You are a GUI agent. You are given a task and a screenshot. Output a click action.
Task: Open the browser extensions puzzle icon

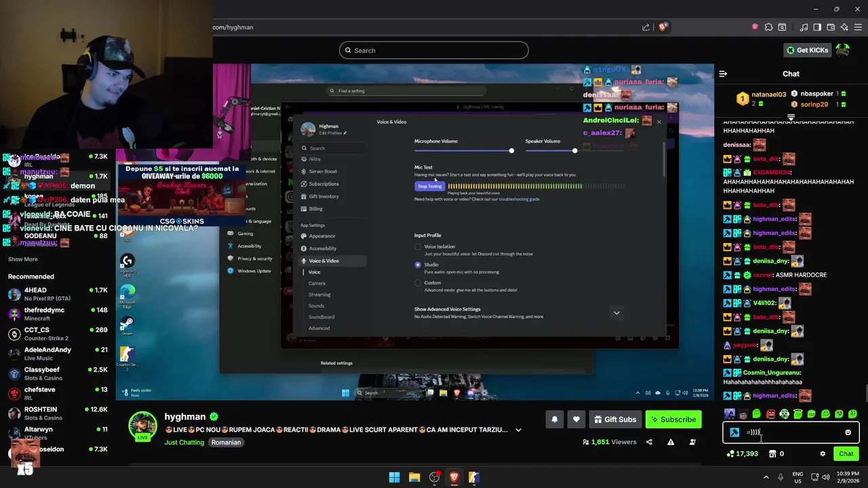coord(768,27)
